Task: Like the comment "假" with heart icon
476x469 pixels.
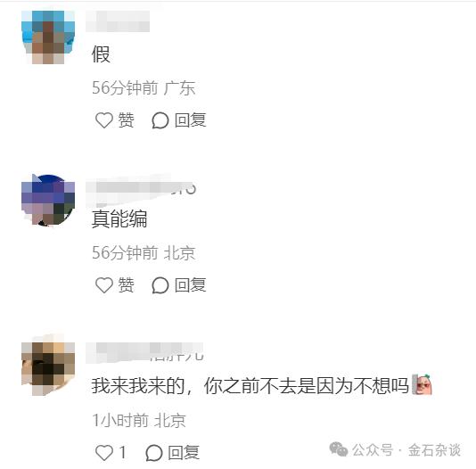Action: pyautogui.click(x=104, y=120)
